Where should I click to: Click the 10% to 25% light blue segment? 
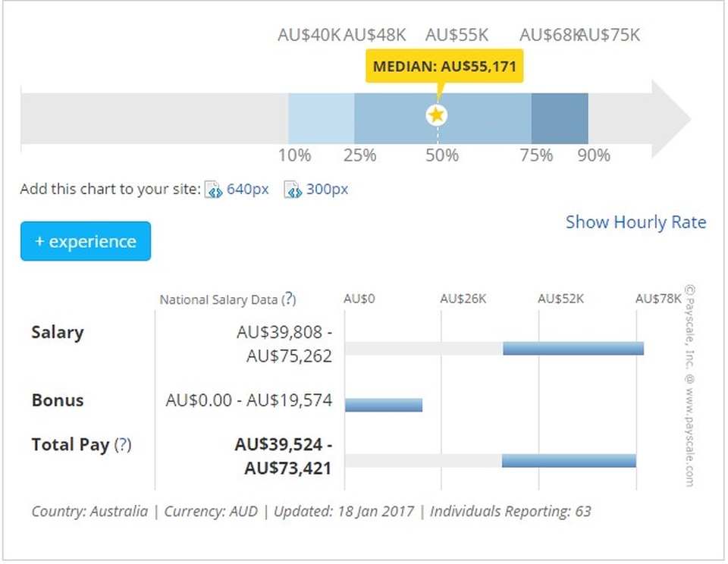[321, 118]
